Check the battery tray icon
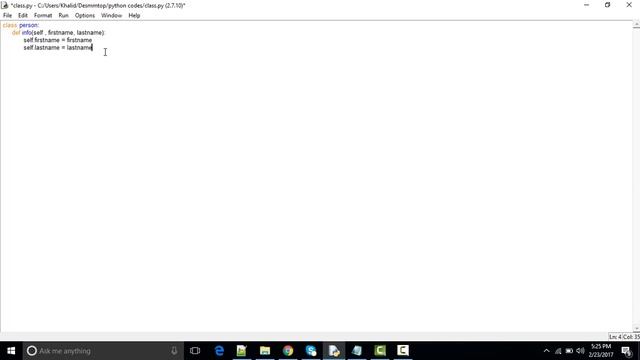 point(569,351)
